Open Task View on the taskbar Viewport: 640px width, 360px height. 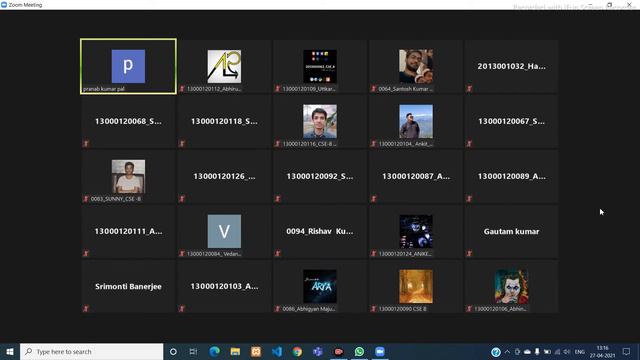(x=193, y=351)
